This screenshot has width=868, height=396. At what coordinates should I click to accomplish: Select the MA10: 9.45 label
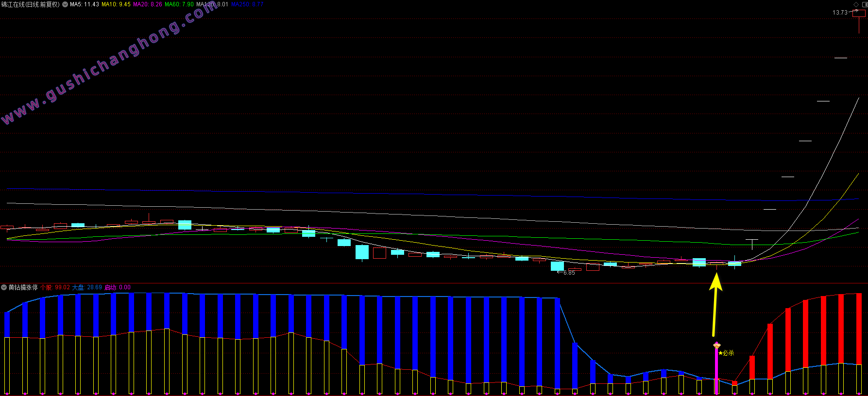point(116,4)
